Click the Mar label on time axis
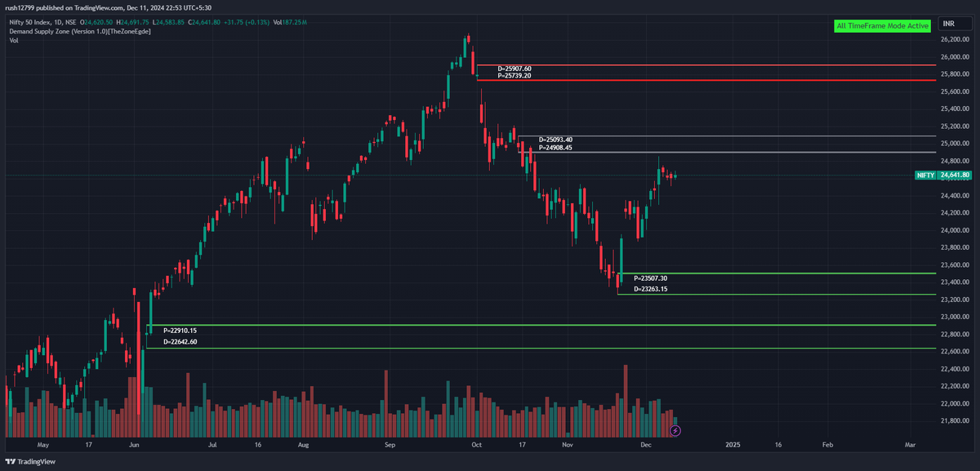The image size is (980, 471). tap(910, 446)
